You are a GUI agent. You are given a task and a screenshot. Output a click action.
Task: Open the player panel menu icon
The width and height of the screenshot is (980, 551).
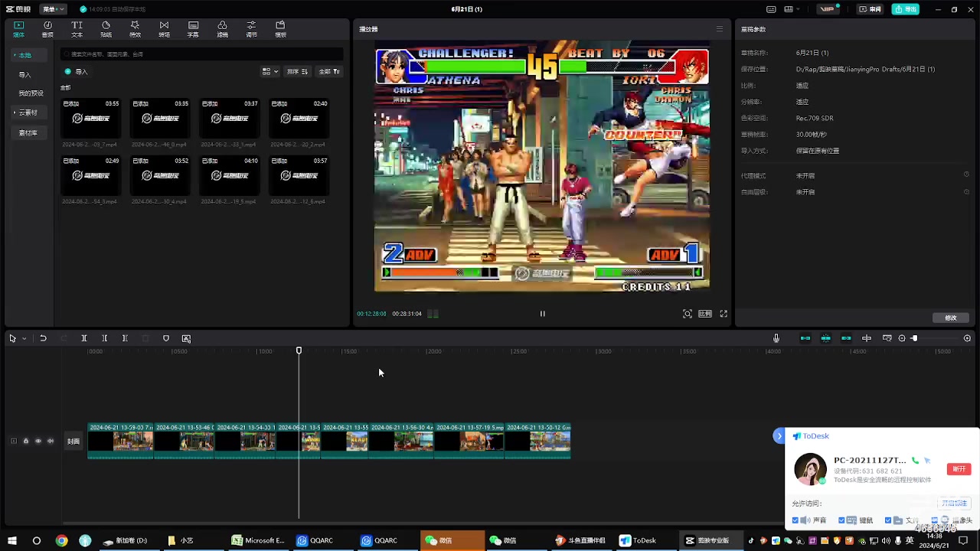coord(719,29)
